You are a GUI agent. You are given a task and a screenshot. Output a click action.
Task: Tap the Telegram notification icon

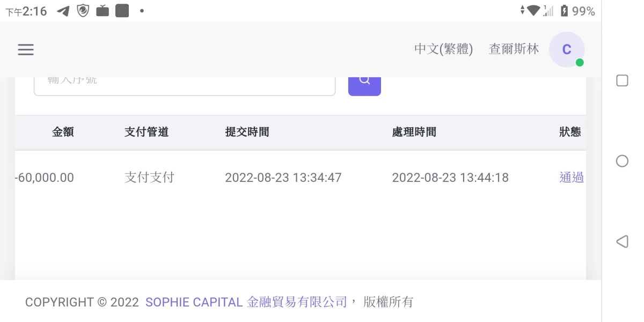tap(63, 11)
